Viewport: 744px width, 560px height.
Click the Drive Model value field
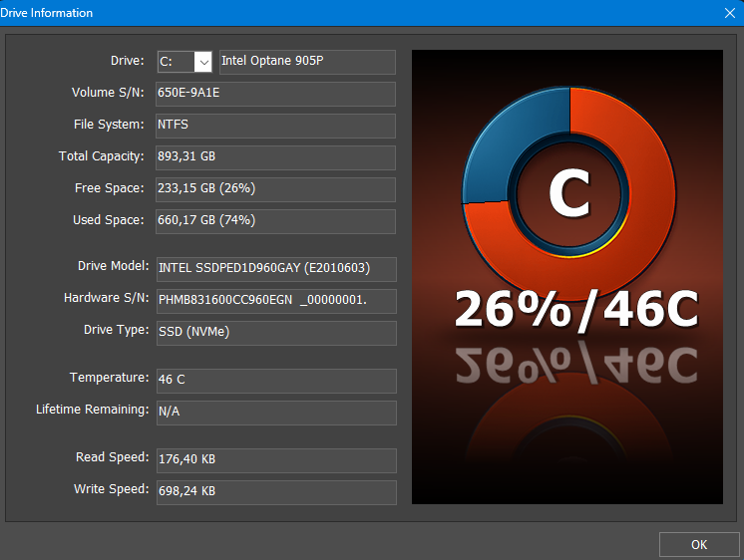tap(275, 269)
